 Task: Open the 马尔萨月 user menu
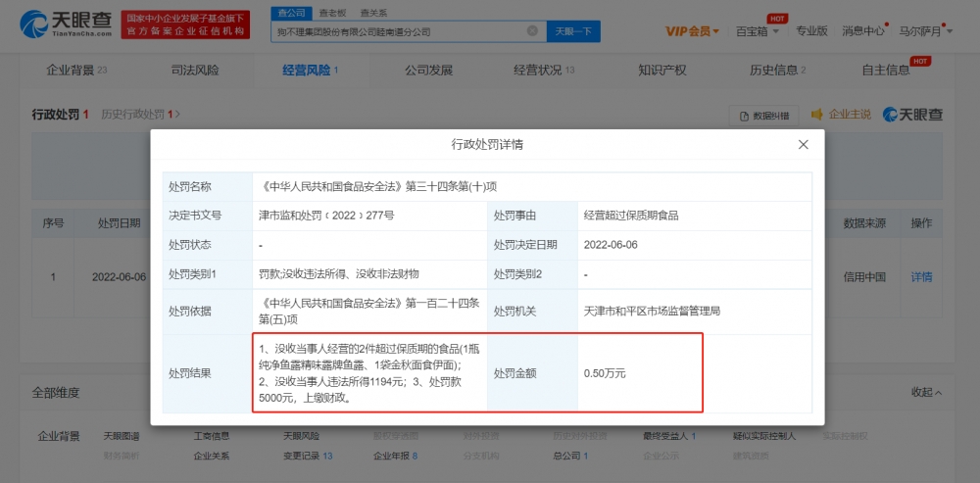[x=925, y=30]
